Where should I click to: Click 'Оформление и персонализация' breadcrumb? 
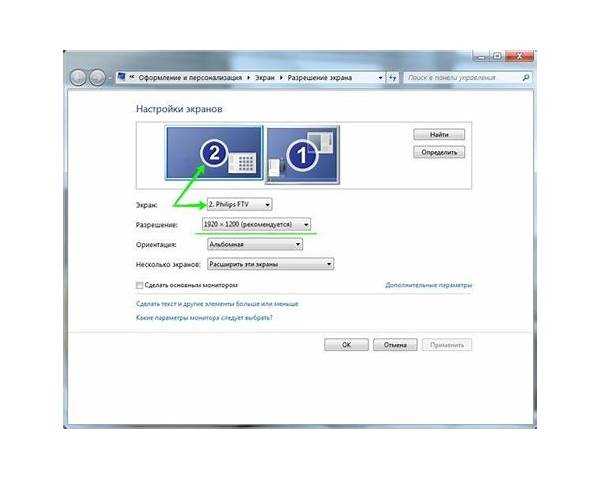pos(190,78)
